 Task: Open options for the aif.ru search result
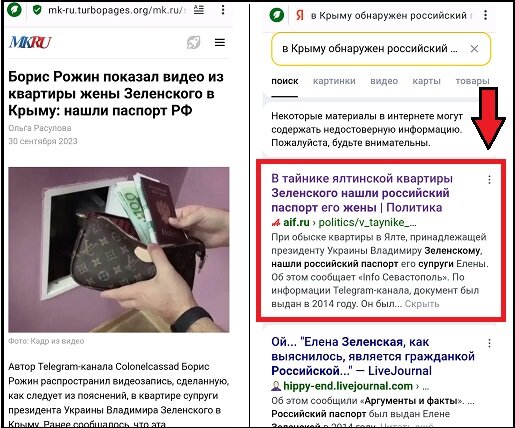[489, 180]
